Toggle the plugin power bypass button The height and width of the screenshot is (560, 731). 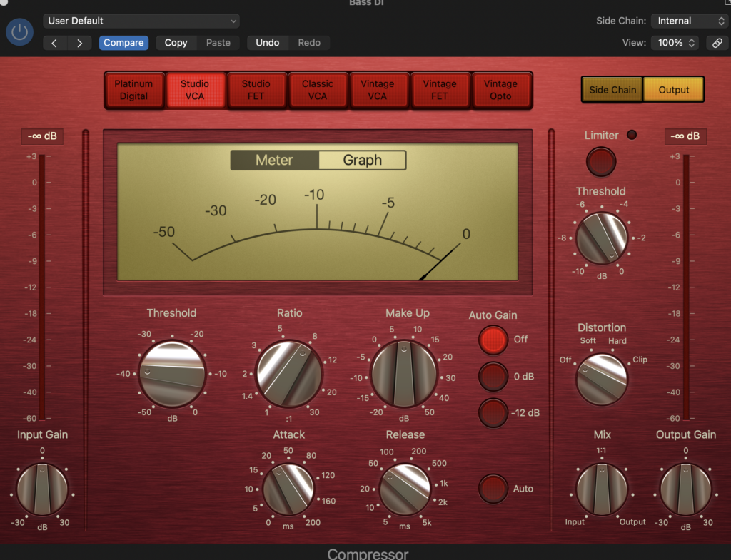pyautogui.click(x=20, y=32)
